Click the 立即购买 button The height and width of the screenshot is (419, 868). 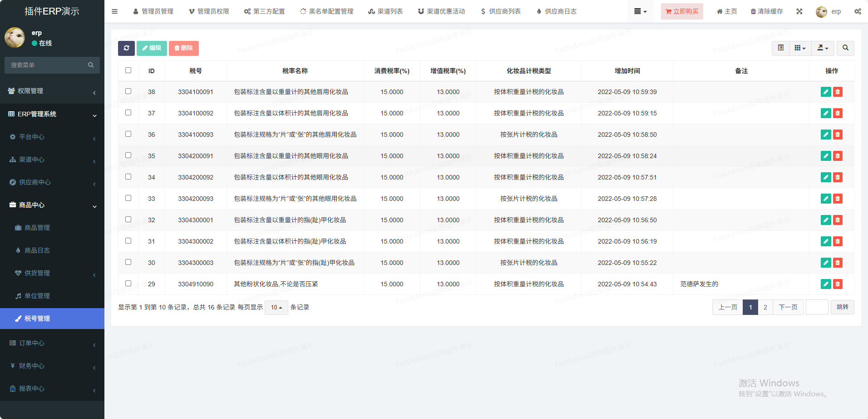681,11
